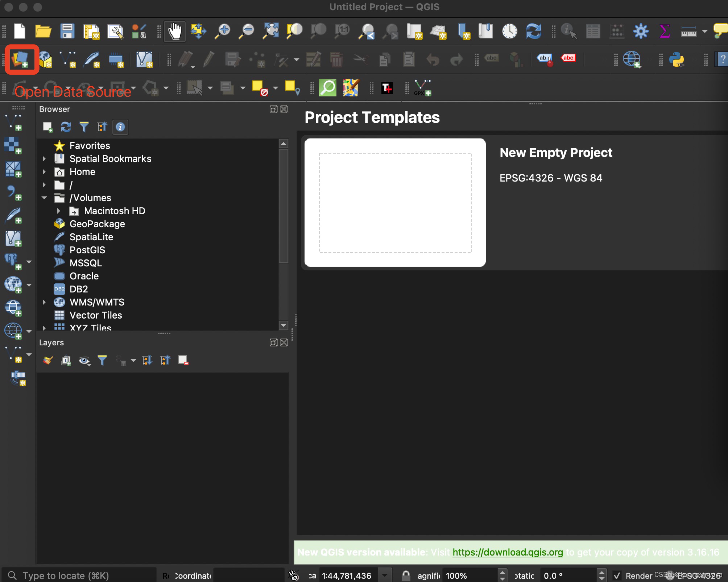Select the Pan Map hand tool

(175, 31)
